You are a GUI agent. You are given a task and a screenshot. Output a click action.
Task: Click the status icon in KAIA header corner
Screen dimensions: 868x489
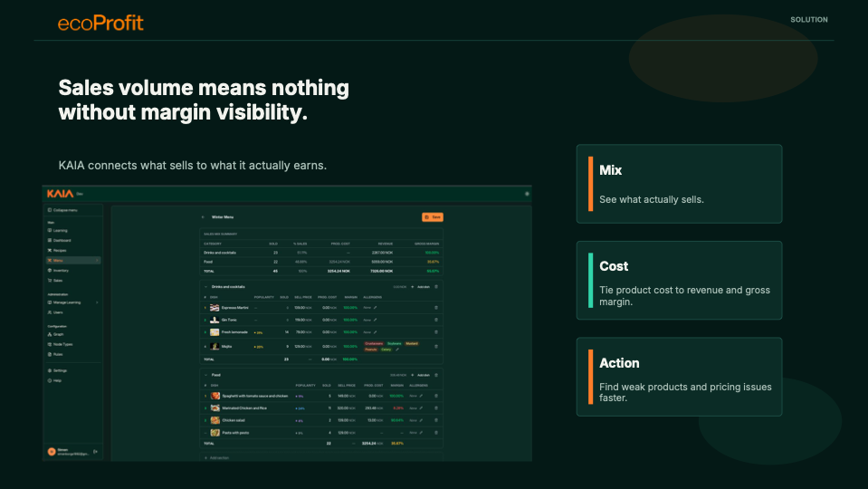pos(527,194)
